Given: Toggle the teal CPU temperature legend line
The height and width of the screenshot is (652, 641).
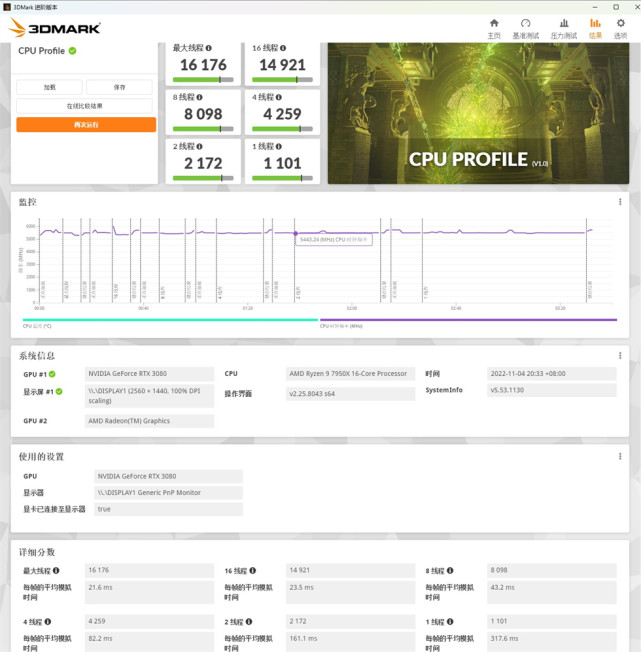Looking at the screenshot, I should pos(170,320).
